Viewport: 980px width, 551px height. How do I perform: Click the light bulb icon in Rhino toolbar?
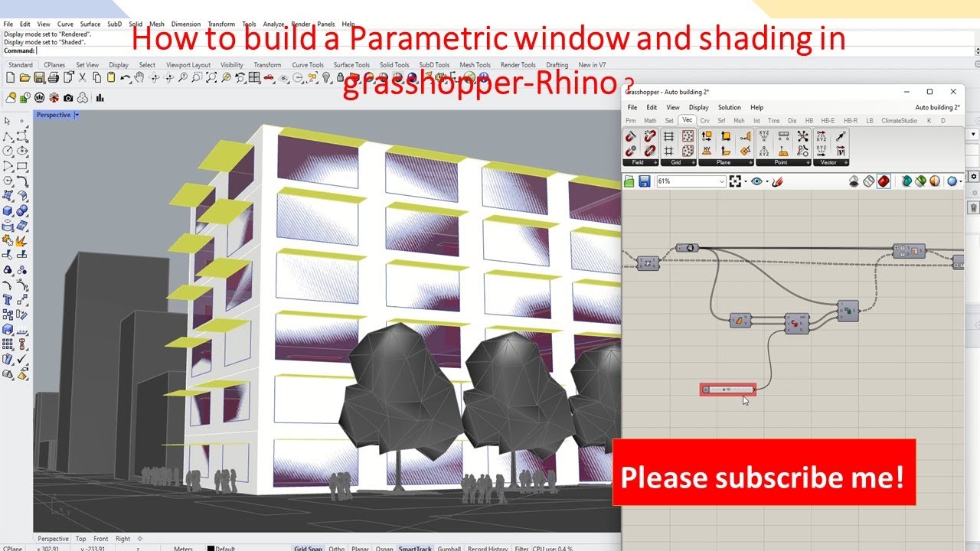coord(326,77)
